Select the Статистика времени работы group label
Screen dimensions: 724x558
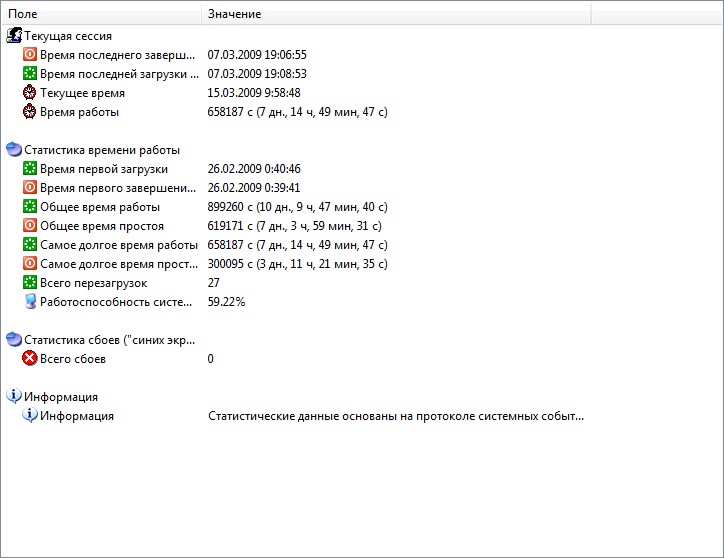pos(102,150)
